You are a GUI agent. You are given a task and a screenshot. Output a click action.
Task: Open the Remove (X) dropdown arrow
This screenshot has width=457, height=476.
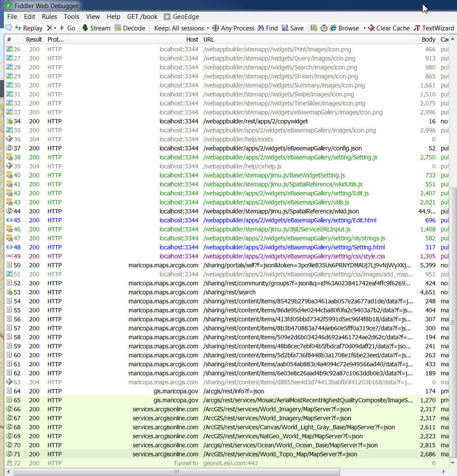coord(55,28)
